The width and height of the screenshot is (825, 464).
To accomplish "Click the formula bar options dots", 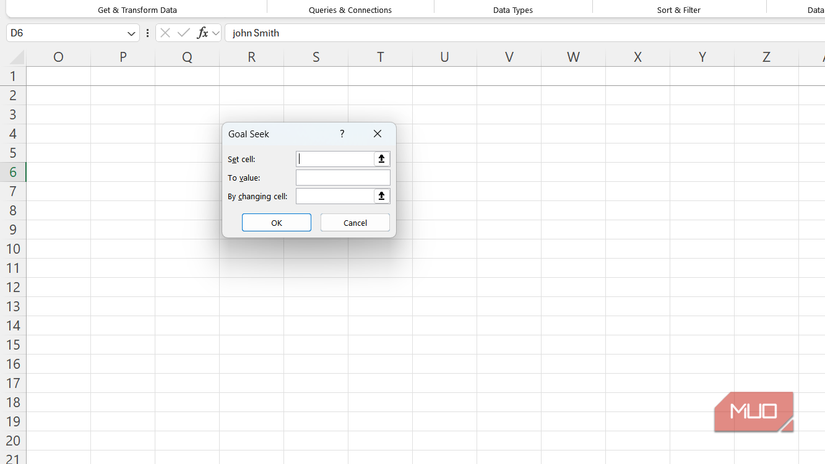I will click(147, 33).
